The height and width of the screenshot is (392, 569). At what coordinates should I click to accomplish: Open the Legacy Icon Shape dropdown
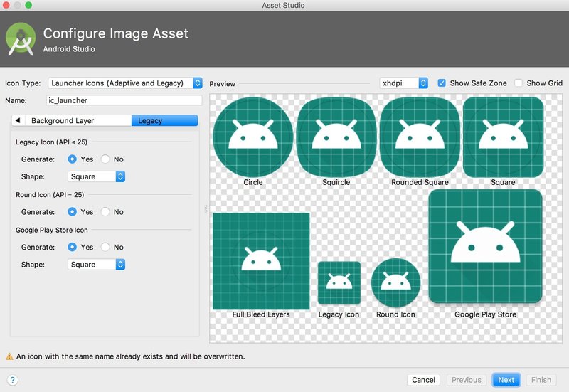pos(97,176)
